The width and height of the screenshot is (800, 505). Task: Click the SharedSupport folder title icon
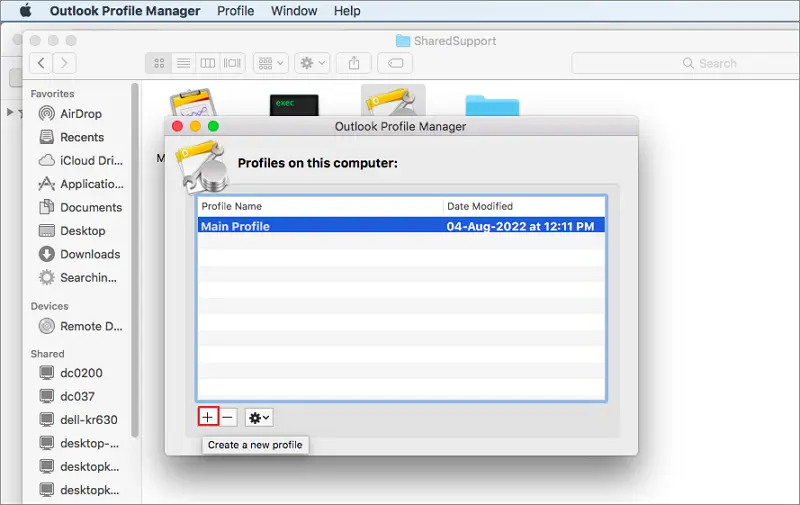pyautogui.click(x=403, y=41)
